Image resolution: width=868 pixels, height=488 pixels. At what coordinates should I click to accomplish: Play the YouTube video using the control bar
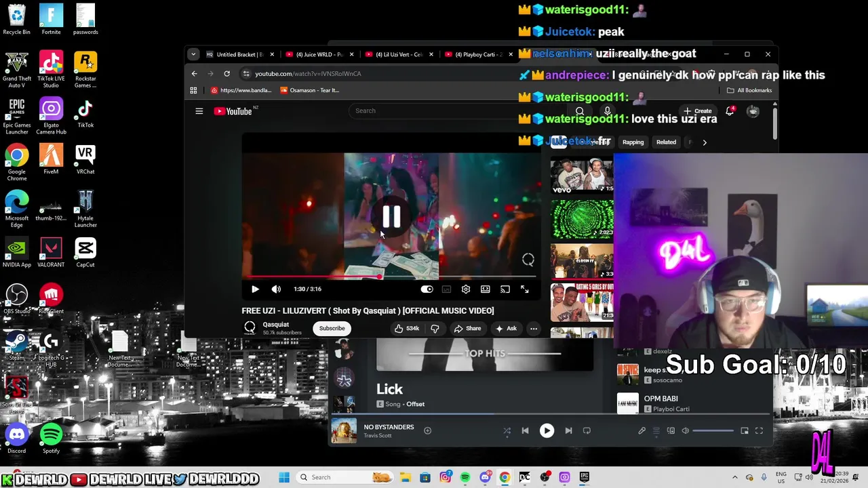(x=255, y=289)
